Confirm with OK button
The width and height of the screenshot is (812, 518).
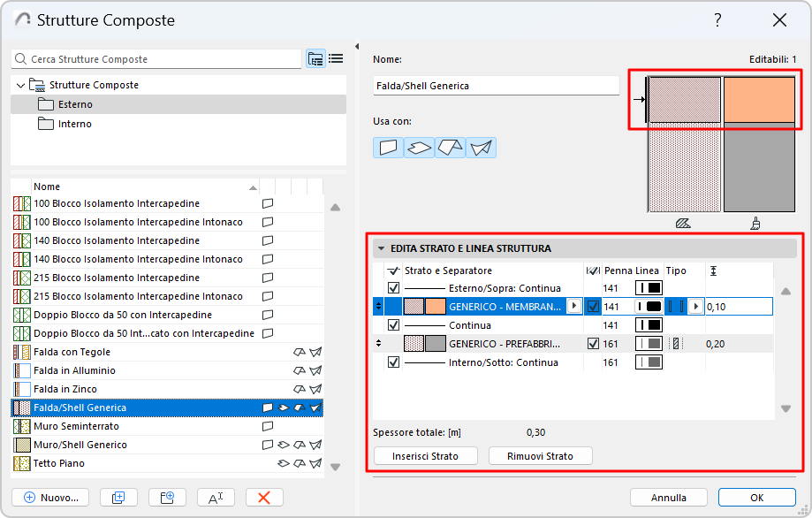(756, 498)
